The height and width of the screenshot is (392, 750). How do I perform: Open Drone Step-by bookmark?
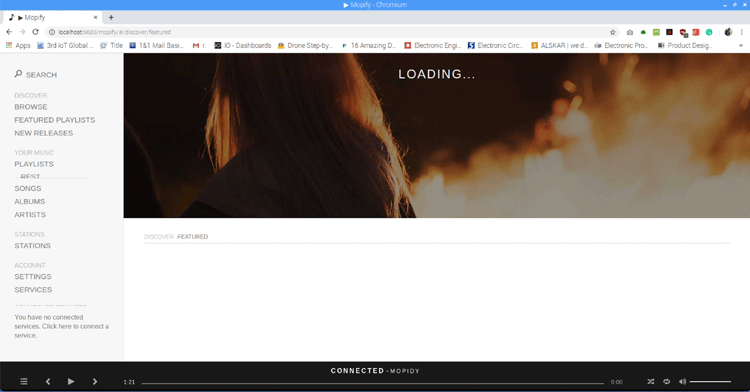[x=305, y=45]
